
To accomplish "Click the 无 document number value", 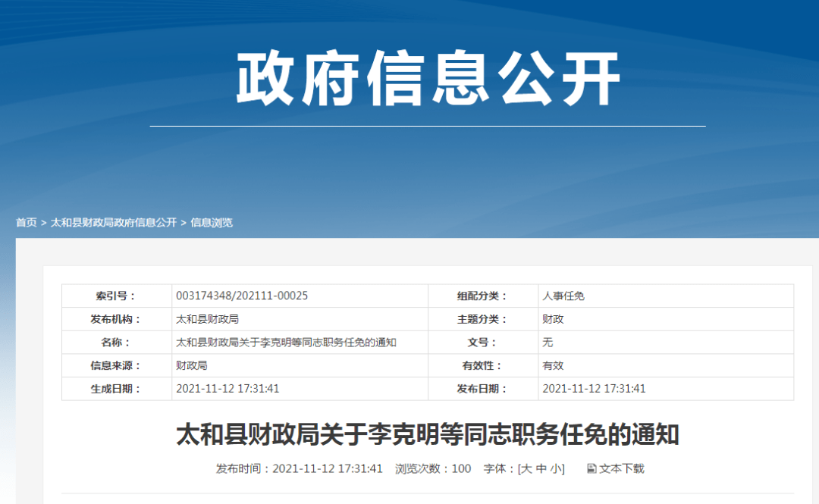I will 548,342.
